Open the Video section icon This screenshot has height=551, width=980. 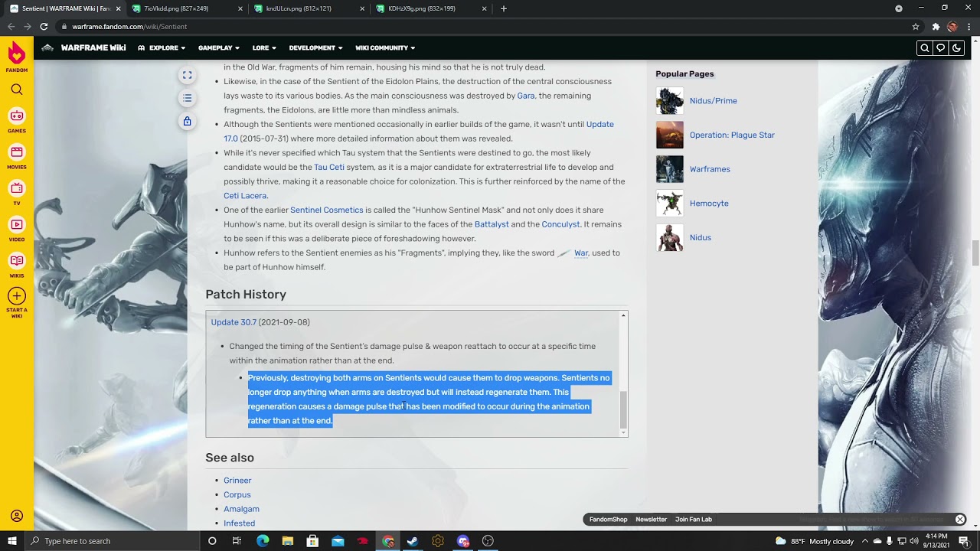[17, 224]
